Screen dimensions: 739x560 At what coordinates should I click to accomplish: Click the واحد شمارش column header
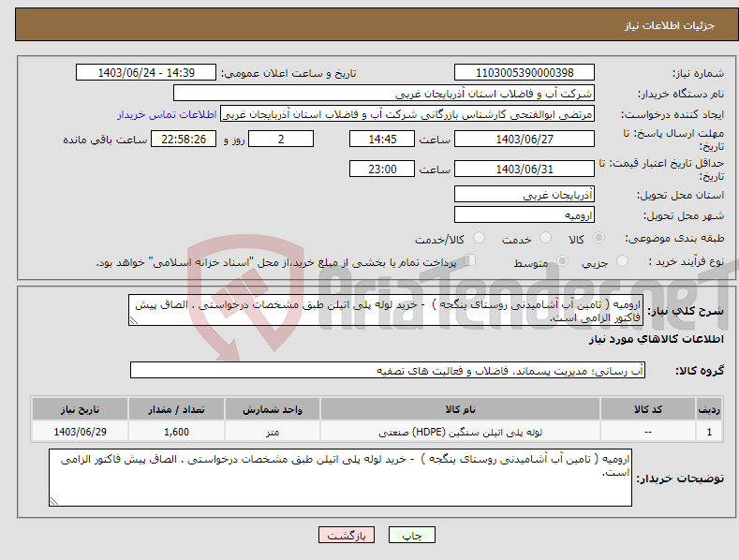[x=273, y=409]
